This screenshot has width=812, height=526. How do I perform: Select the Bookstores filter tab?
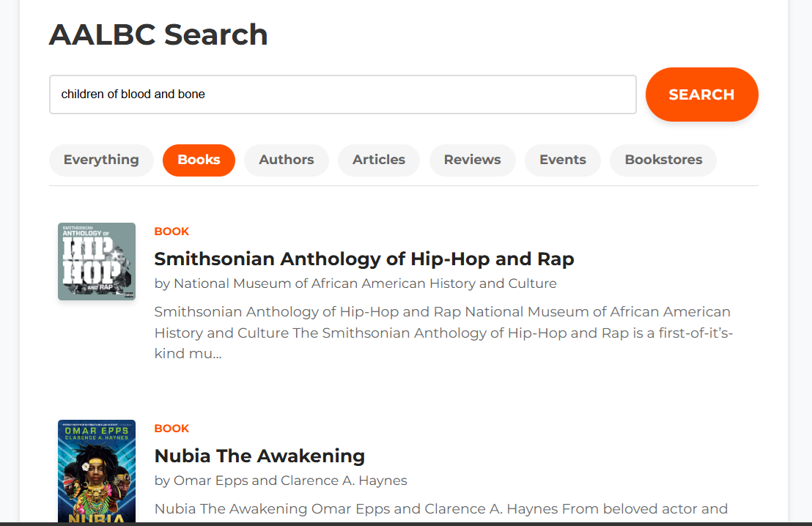[663, 160]
